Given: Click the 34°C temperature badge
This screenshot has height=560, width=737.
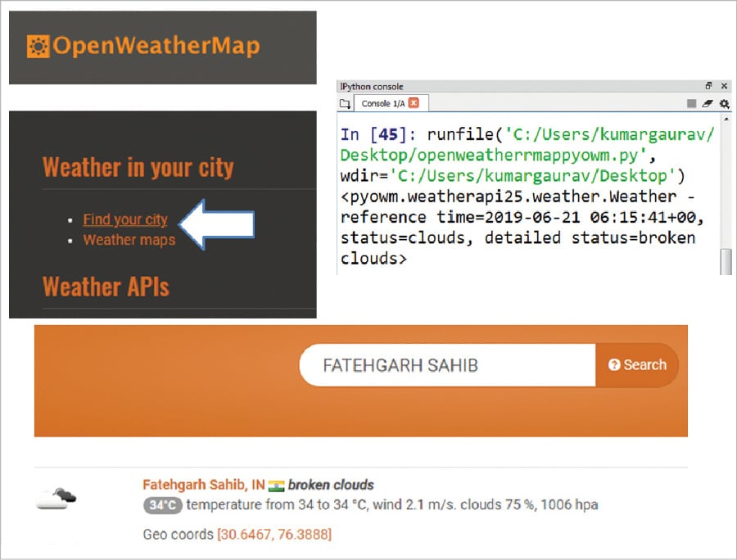Looking at the screenshot, I should pyautogui.click(x=163, y=505).
